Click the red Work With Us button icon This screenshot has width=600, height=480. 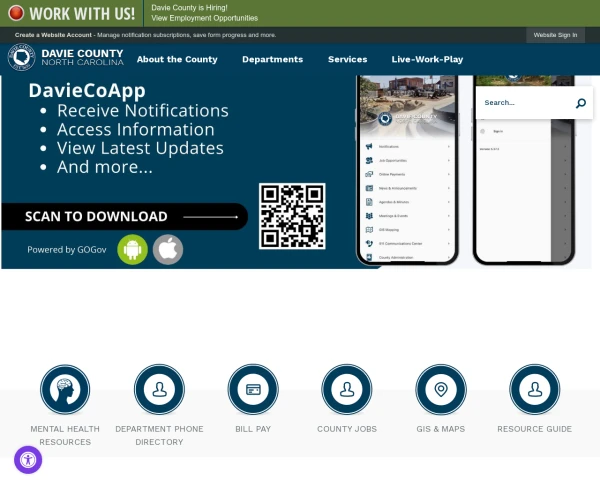point(16,13)
